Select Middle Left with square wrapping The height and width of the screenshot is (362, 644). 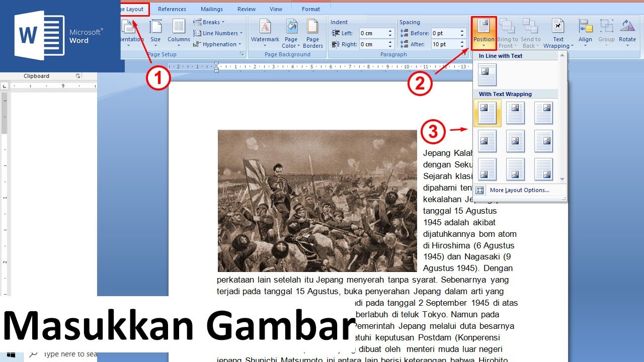pos(487,141)
